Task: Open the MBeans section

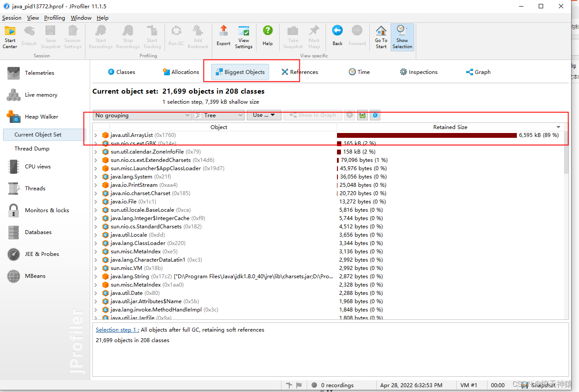Action: click(35, 276)
